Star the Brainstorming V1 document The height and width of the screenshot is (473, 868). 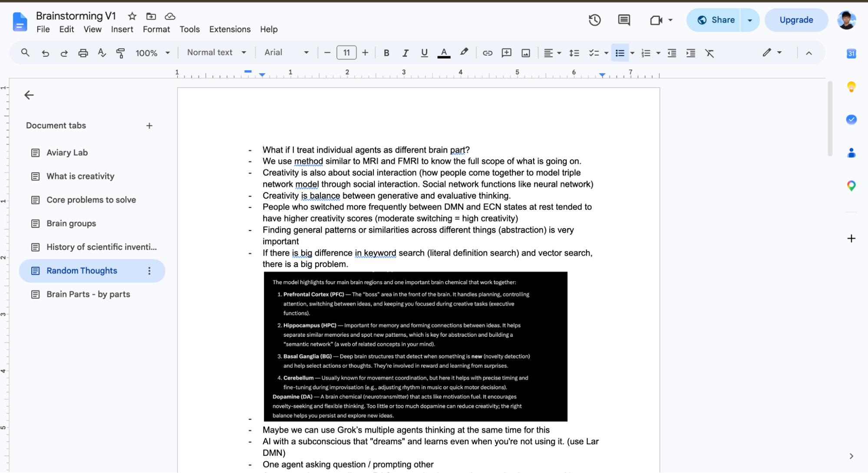[x=132, y=16]
